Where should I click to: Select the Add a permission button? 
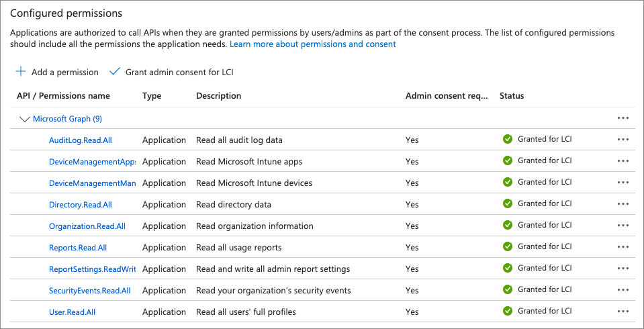57,72
